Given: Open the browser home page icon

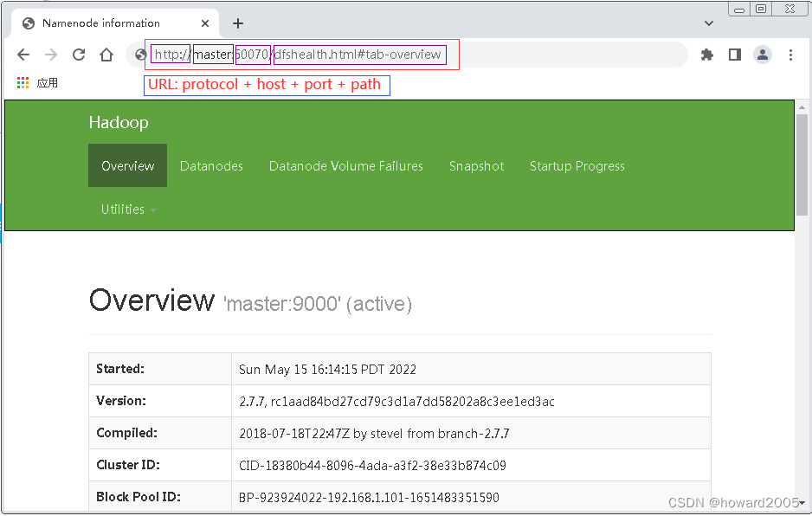Looking at the screenshot, I should tap(106, 55).
